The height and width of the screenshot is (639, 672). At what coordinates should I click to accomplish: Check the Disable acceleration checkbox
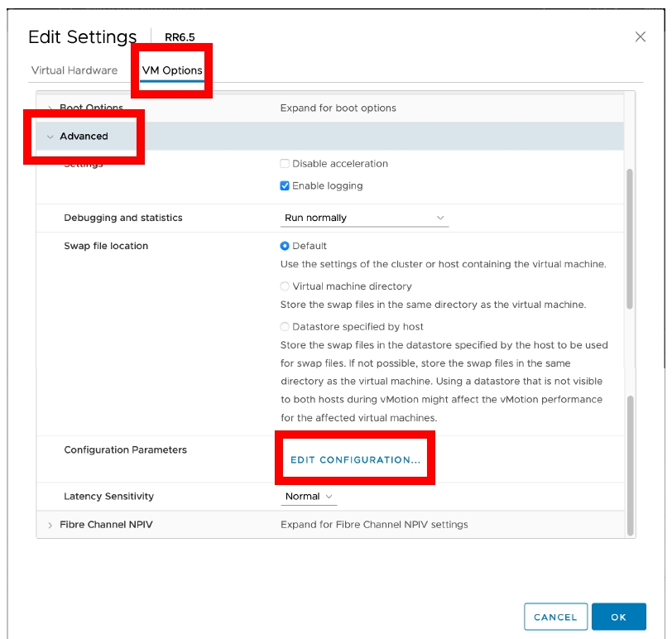tap(285, 163)
